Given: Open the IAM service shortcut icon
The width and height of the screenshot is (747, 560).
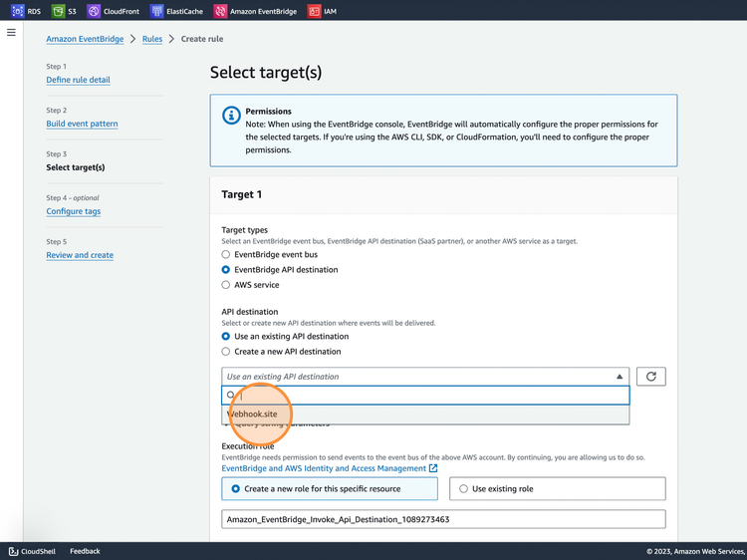Looking at the screenshot, I should (315, 11).
